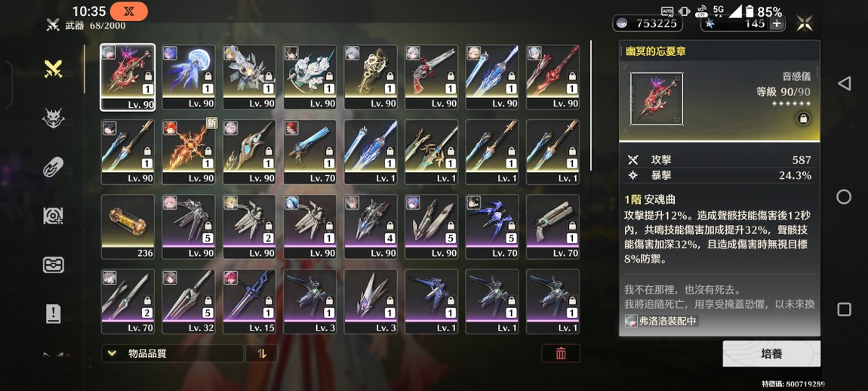Select the blue jellyfish weapon Lv. 90
Image resolution: width=868 pixels, height=391 pixels.
[189, 77]
